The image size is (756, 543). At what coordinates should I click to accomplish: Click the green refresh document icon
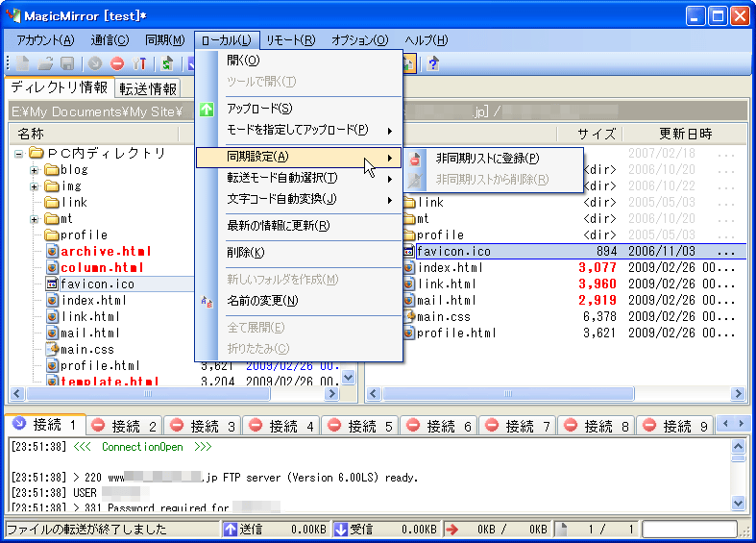(167, 63)
